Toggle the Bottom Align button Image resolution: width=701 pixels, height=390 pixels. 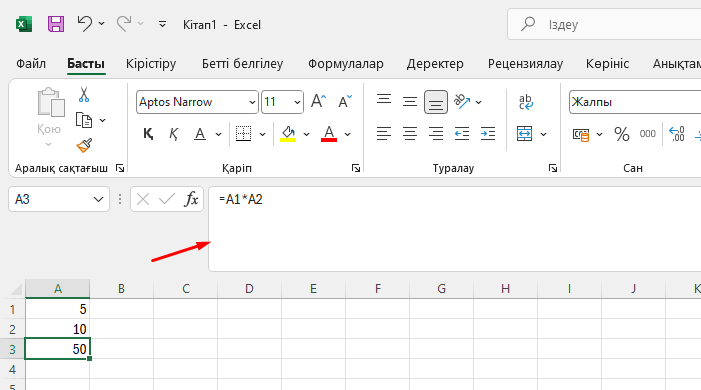click(435, 102)
